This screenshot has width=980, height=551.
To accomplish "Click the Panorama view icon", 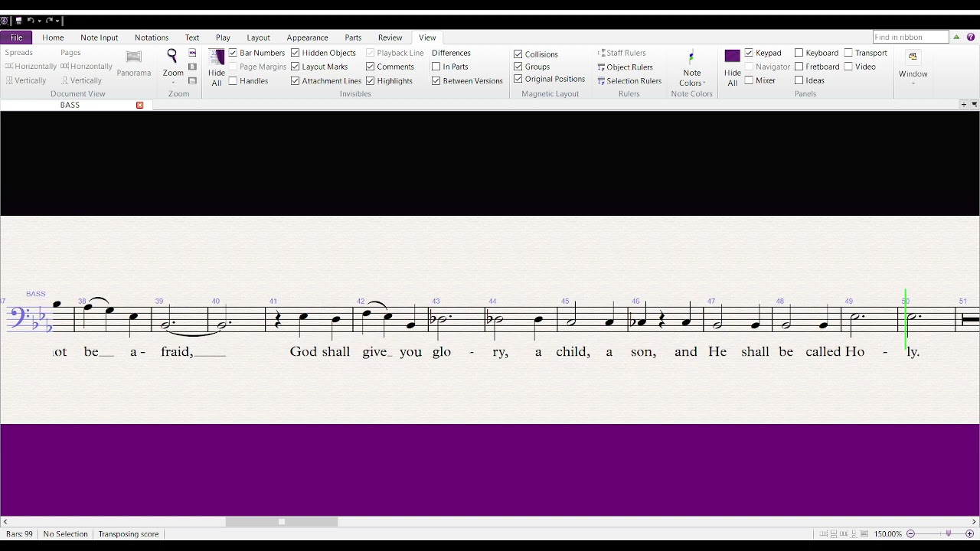I will tap(134, 57).
